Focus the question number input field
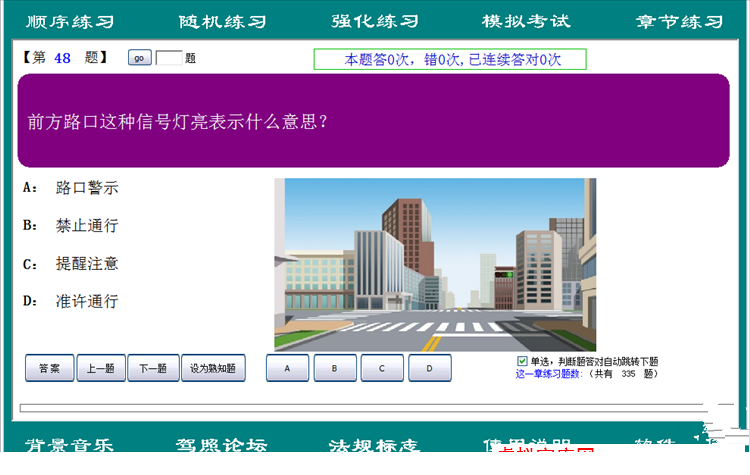This screenshot has height=475, width=750. coord(169,58)
